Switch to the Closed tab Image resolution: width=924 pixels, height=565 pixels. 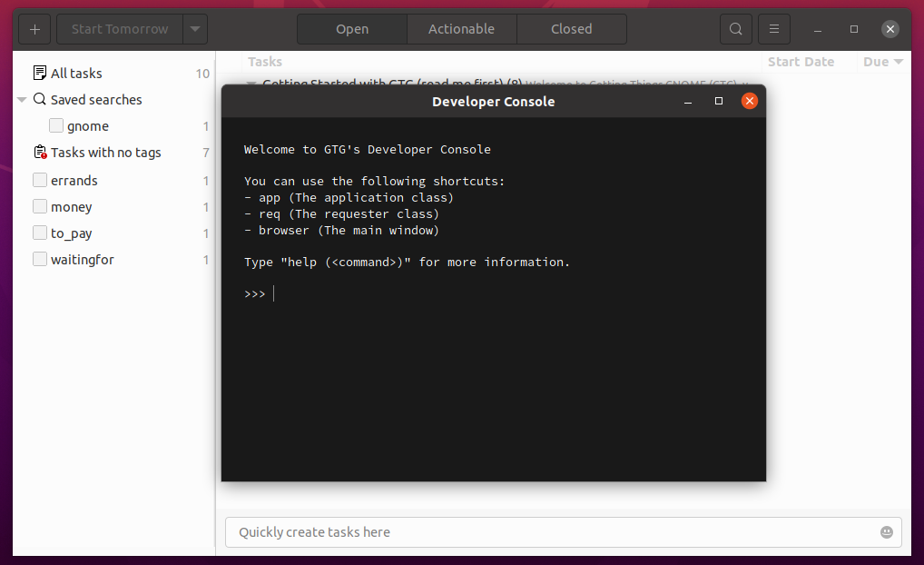pyautogui.click(x=571, y=29)
